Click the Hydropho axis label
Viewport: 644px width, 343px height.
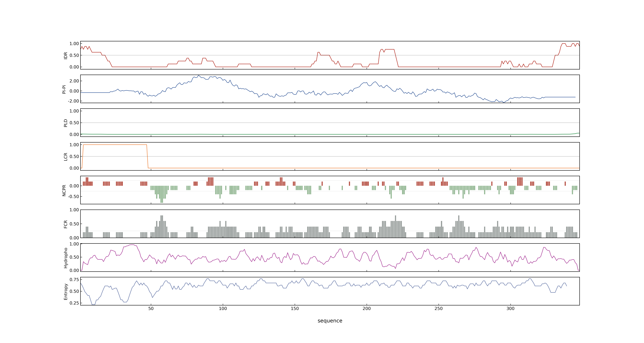(x=66, y=258)
